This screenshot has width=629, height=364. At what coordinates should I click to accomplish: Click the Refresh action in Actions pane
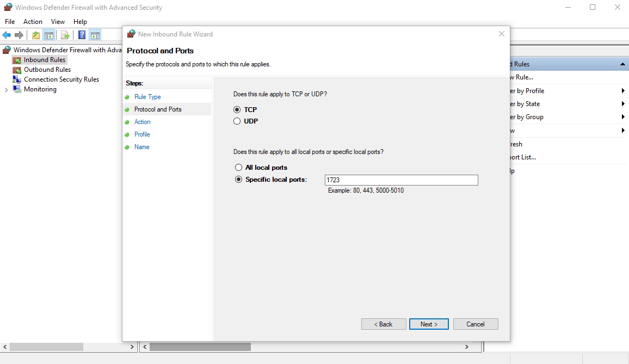tap(516, 144)
